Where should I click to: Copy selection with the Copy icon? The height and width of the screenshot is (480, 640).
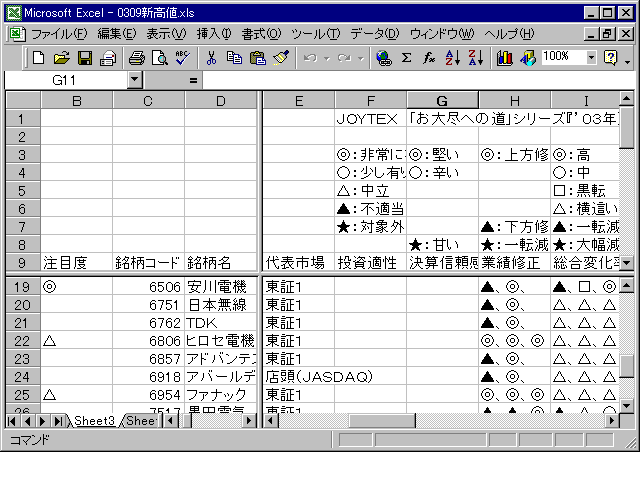pos(234,58)
